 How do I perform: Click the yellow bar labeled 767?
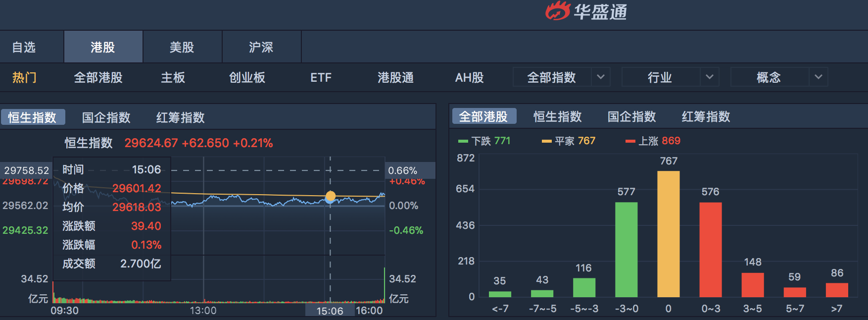click(668, 234)
